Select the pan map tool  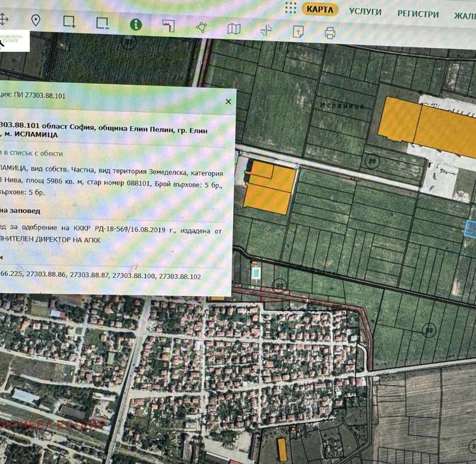pos(3,19)
